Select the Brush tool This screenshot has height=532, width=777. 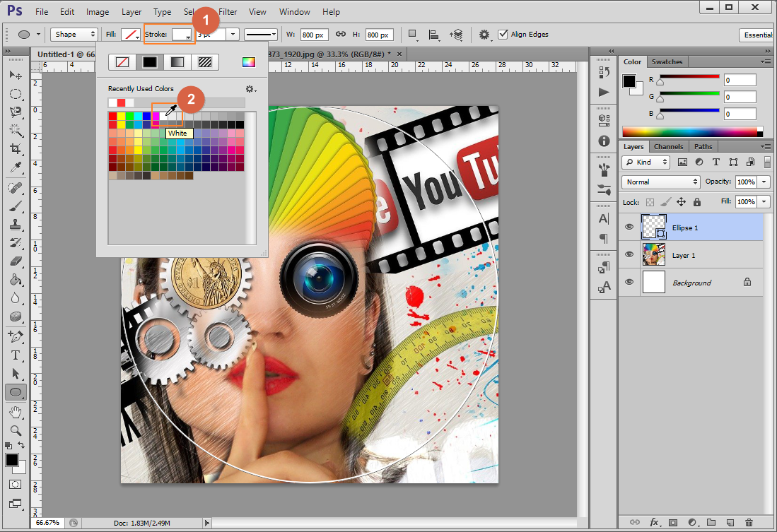click(16, 206)
